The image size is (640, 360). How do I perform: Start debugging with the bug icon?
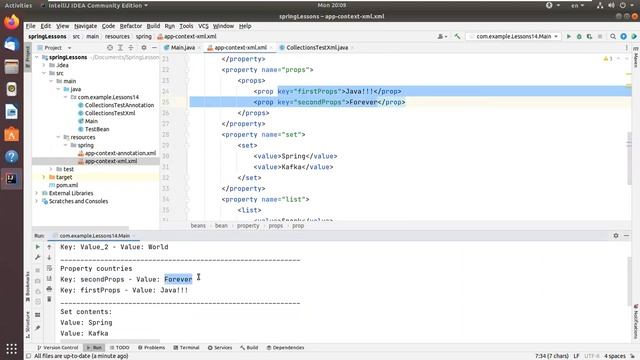pos(579,37)
